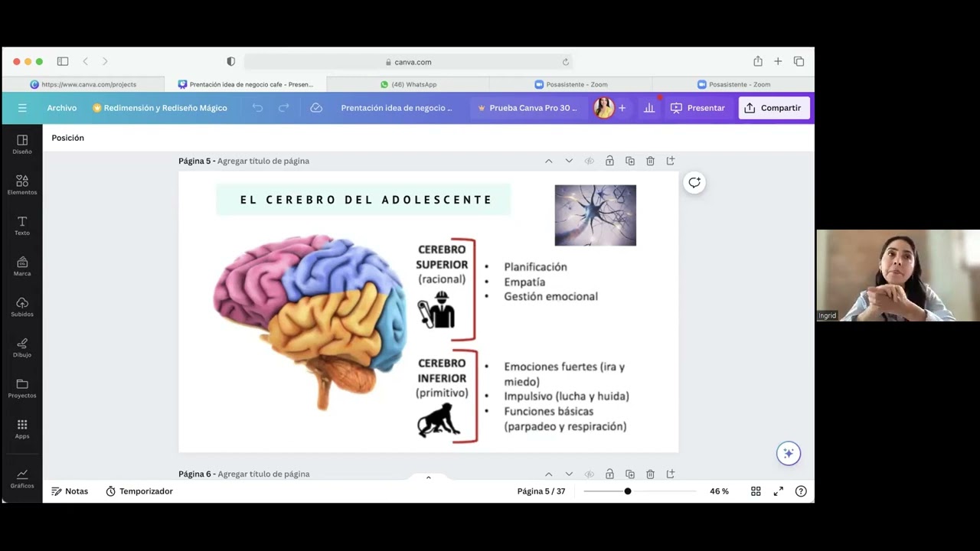Click the redo arrow
The image size is (980, 551).
point(283,108)
